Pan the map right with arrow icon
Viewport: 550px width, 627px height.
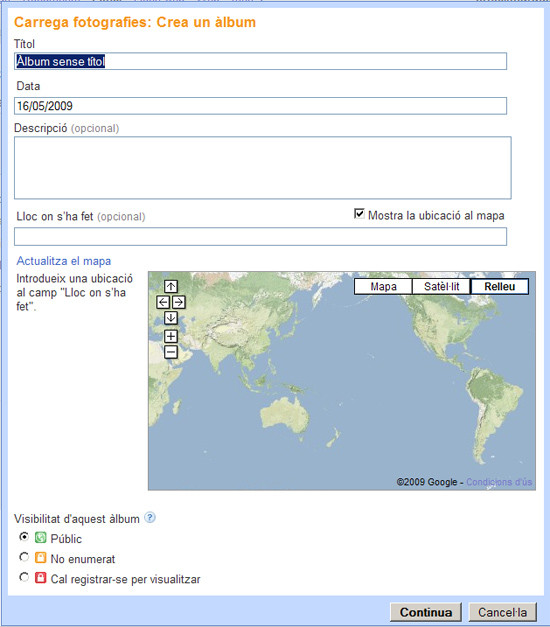179,302
